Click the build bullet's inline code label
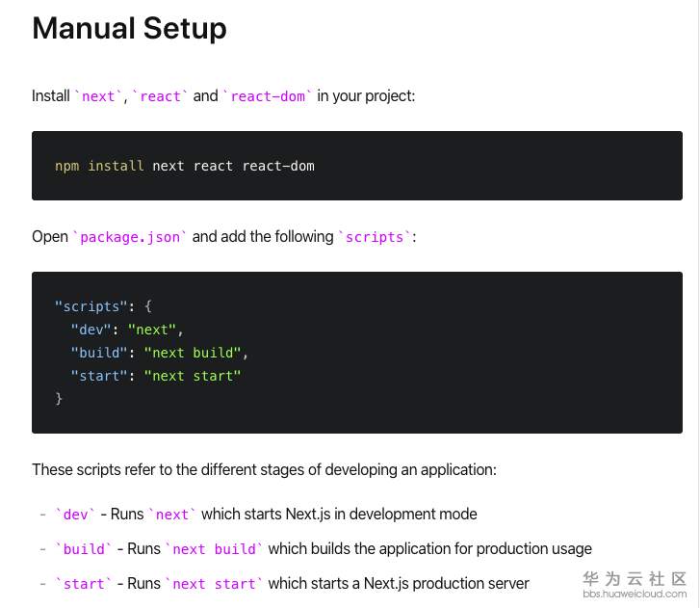The image size is (700, 608). point(84,549)
